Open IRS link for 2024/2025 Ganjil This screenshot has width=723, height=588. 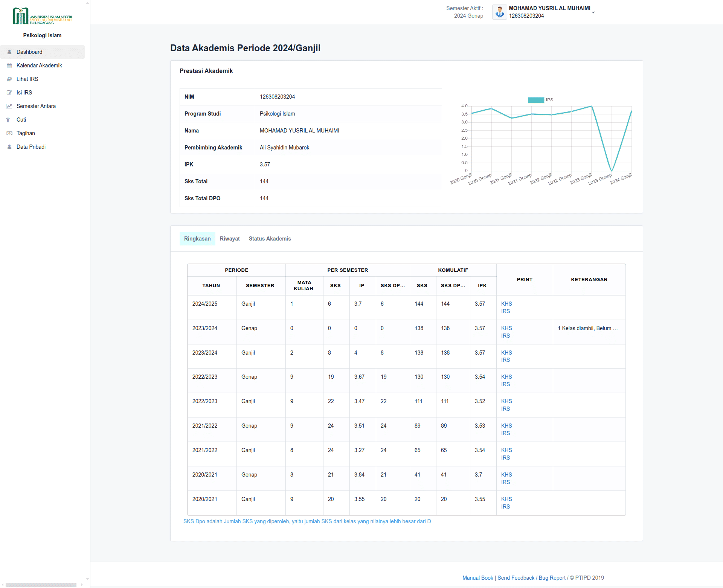(505, 311)
